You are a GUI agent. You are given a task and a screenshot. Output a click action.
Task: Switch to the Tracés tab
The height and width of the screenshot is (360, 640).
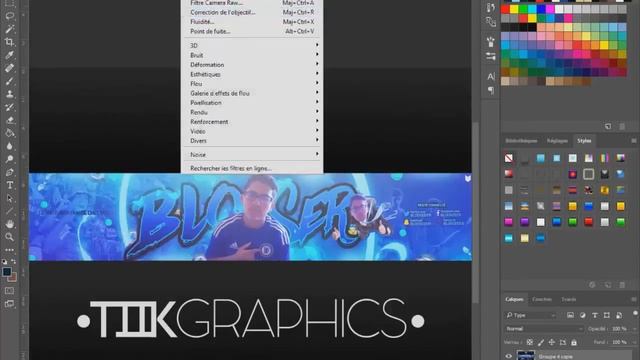[569, 299]
